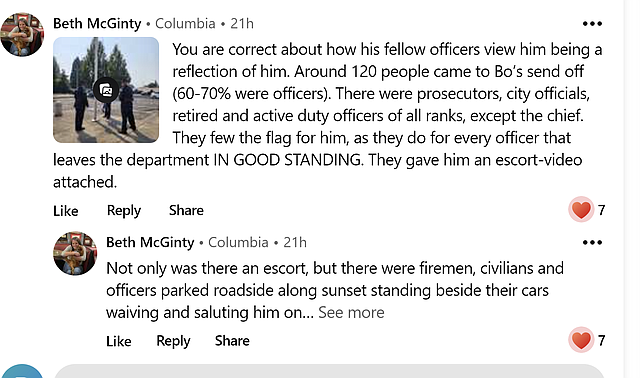Click the partial blue avatar at bottom left
Viewport: 640px width, 378px height.
[22, 371]
